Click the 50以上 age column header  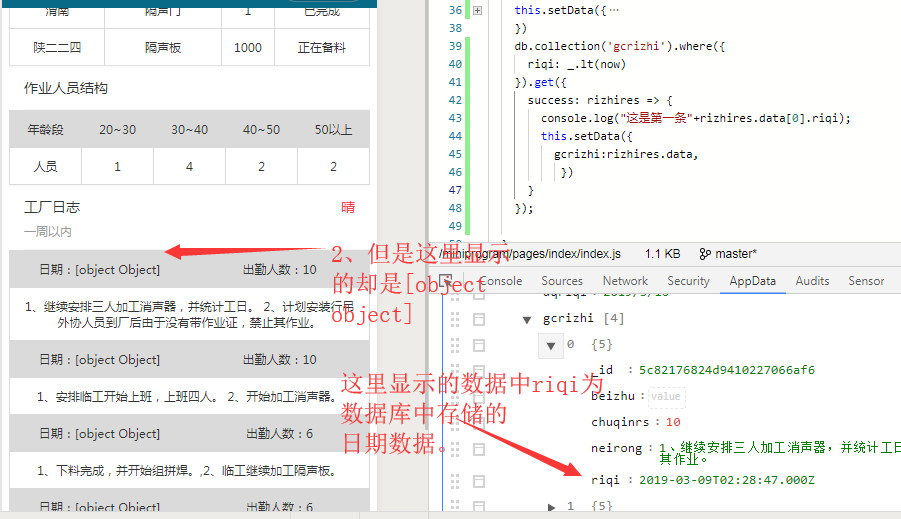coord(333,129)
